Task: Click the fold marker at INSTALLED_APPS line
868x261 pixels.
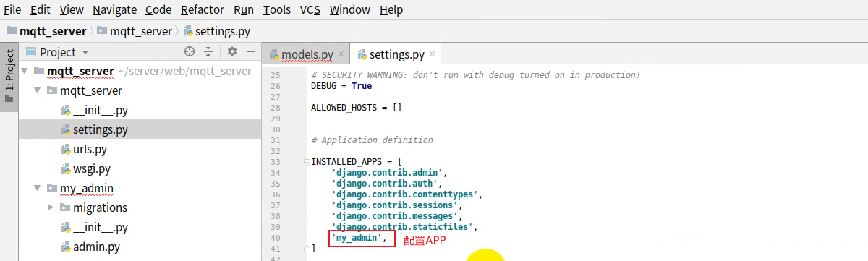Action: tap(307, 162)
